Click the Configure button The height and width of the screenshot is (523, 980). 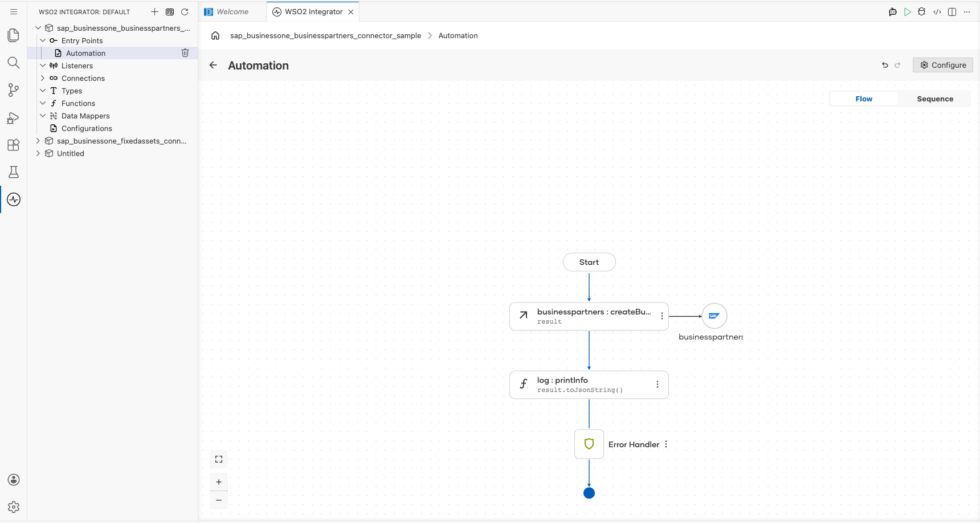[x=943, y=65]
